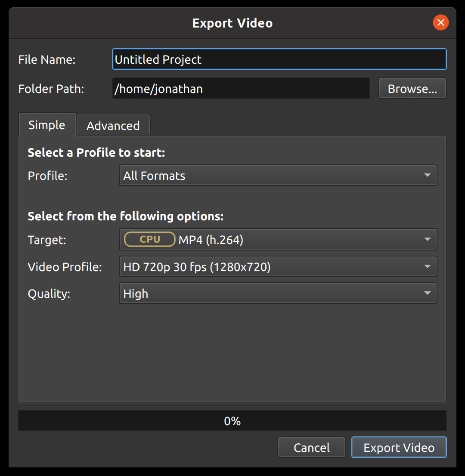Click the CPU badge in the Target field
The height and width of the screenshot is (476, 465).
click(x=149, y=239)
